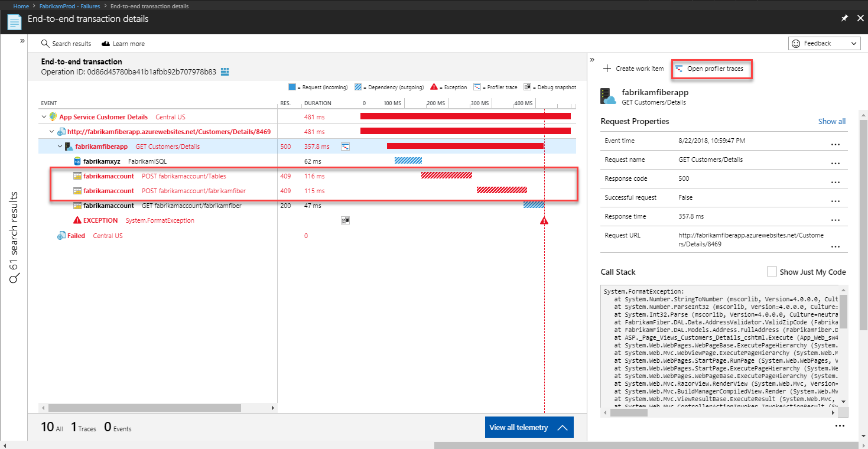Click the Open profiler traces button
This screenshot has height=449, width=868.
(x=712, y=68)
